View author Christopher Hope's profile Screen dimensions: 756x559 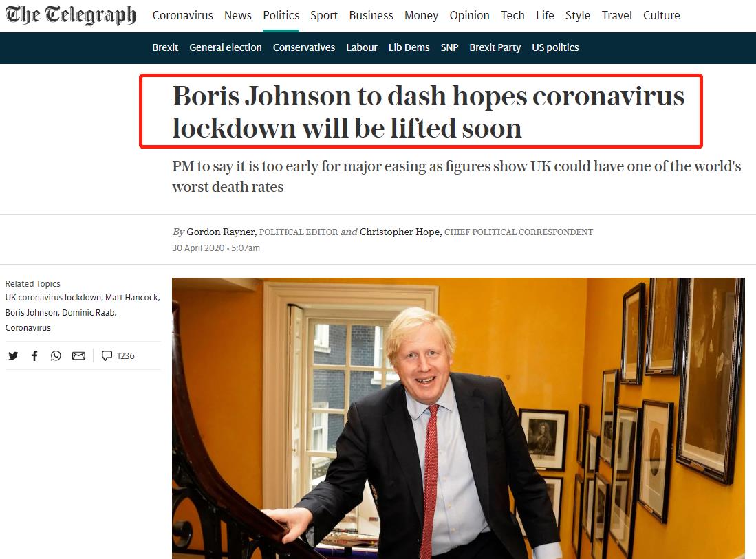[x=400, y=232]
